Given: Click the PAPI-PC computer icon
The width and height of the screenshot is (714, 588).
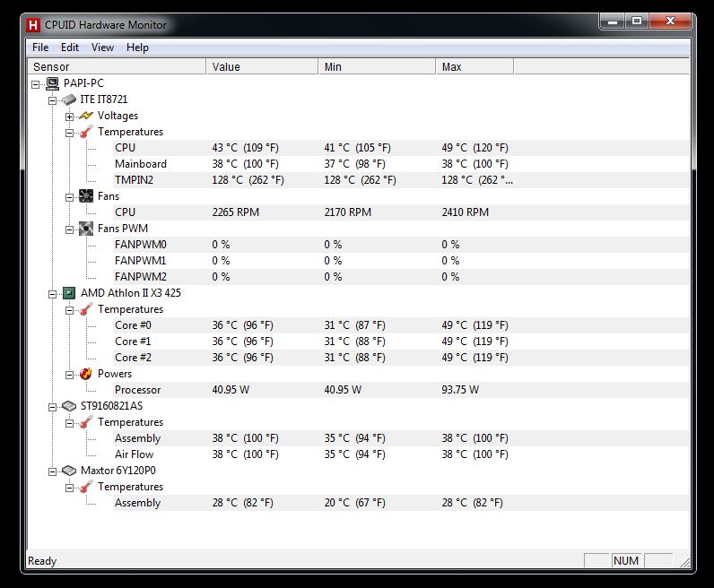Looking at the screenshot, I should pyautogui.click(x=52, y=83).
